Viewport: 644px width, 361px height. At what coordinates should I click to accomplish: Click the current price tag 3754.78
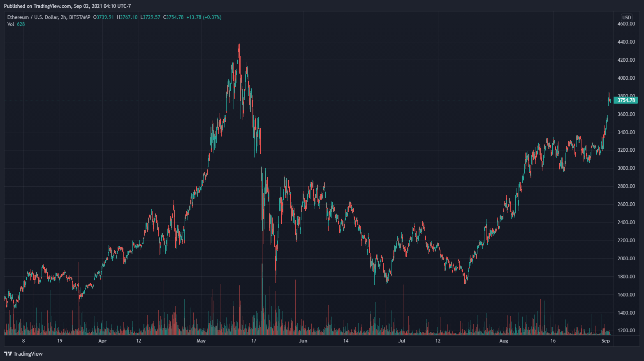tap(625, 100)
